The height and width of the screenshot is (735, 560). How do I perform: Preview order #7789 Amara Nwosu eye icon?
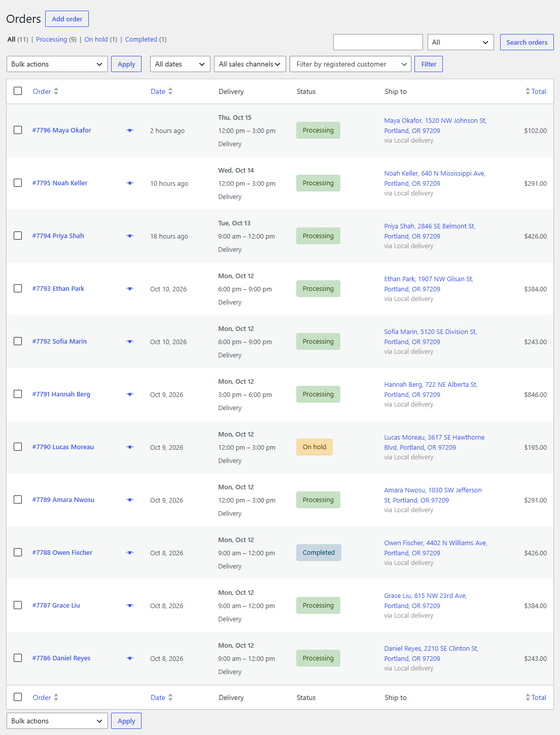point(130,500)
